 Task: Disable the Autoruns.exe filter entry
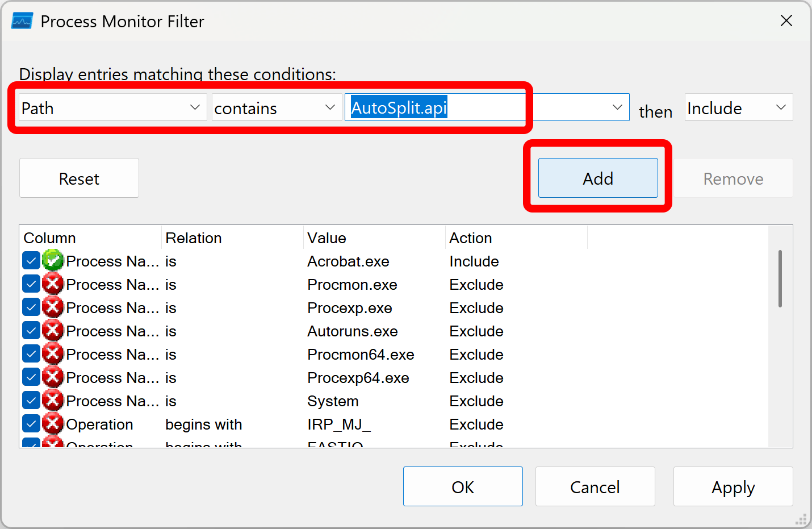click(31, 330)
